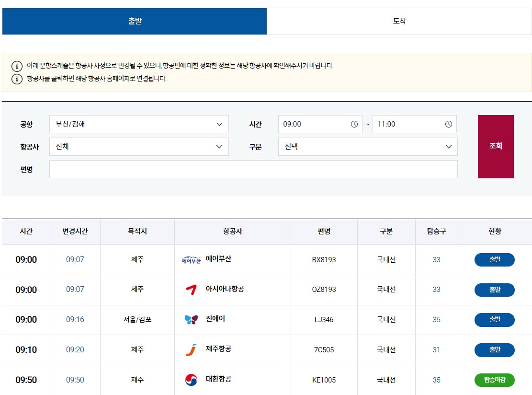Image resolution: width=532 pixels, height=395 pixels.
Task: Open the 구분 dropdown showing 선택
Action: pyautogui.click(x=368, y=147)
